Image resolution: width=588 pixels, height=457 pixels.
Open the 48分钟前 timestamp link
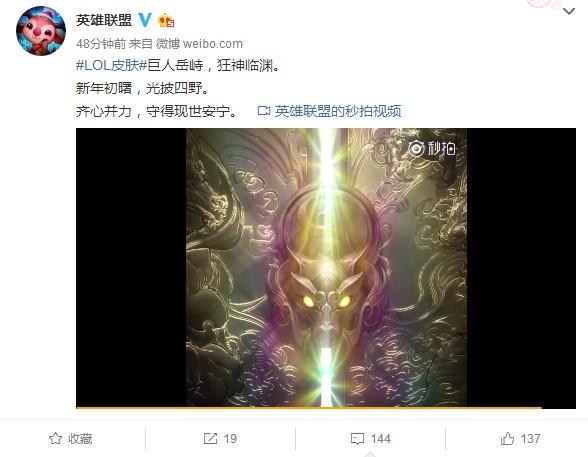click(101, 44)
